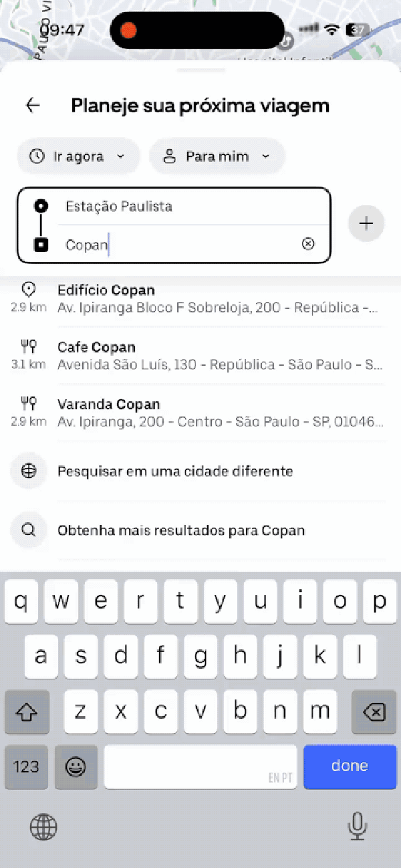Click the restaurant icon next to Cafe Copan
Image resolution: width=401 pixels, height=868 pixels.
pyautogui.click(x=28, y=347)
